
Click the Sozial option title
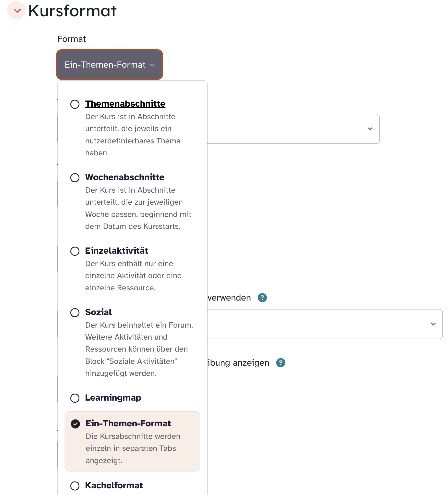coord(98,312)
